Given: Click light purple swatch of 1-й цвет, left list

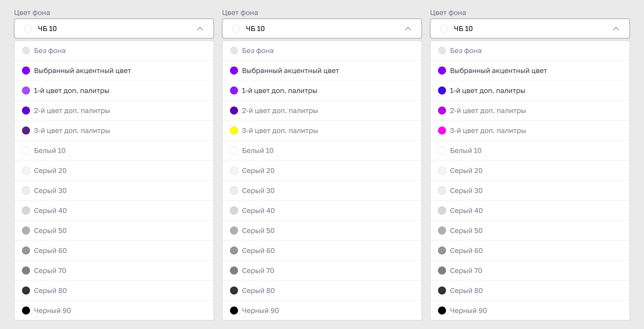Looking at the screenshot, I should pos(26,90).
